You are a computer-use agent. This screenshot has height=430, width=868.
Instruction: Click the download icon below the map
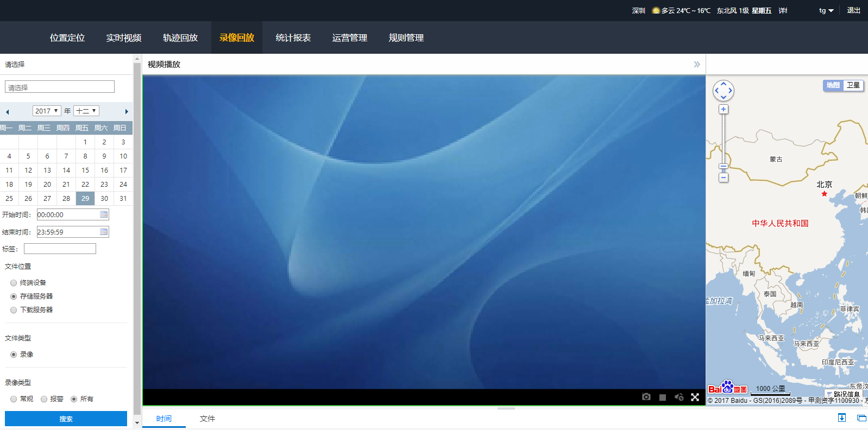[842, 418]
